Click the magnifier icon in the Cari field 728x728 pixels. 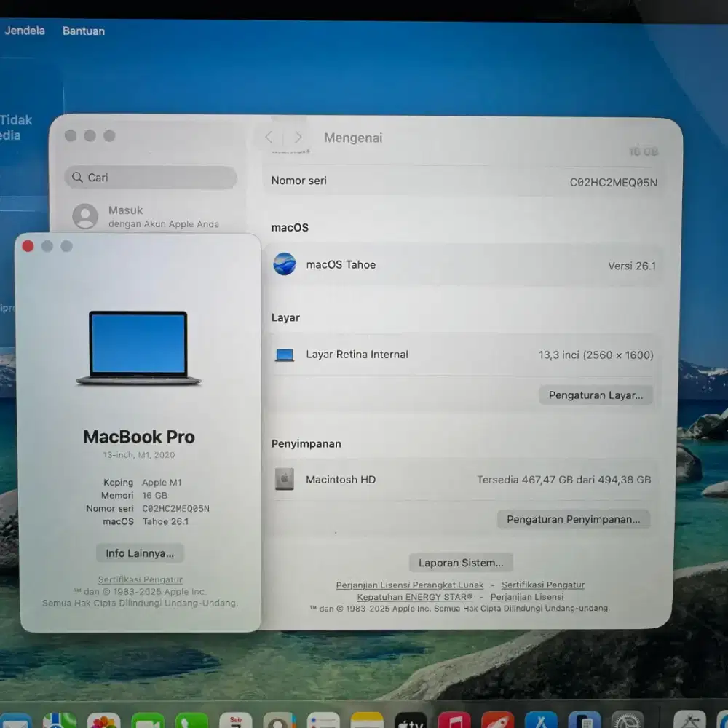point(77,178)
